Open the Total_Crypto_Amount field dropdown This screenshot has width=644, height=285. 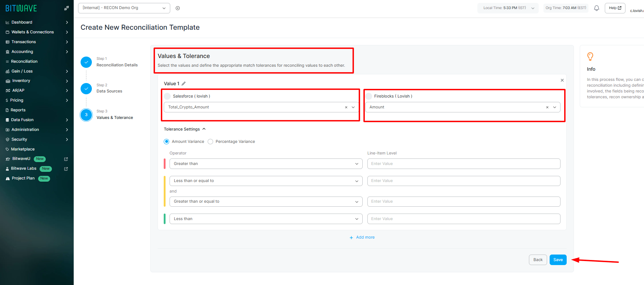click(353, 107)
